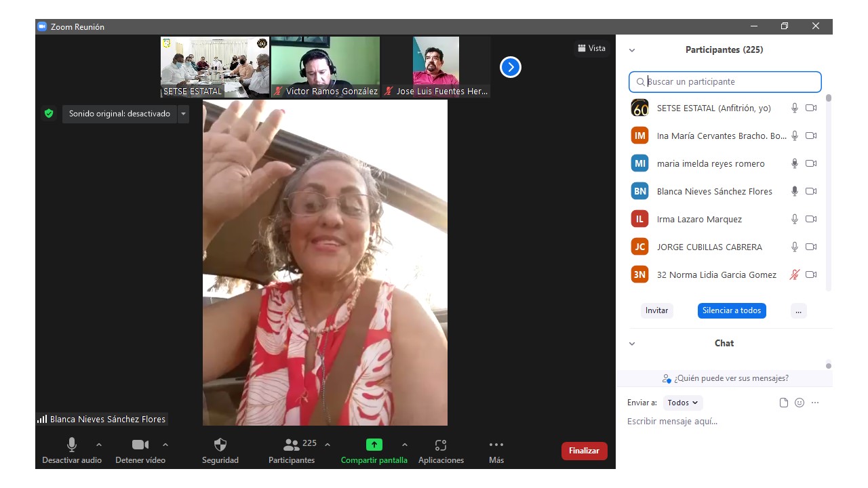This screenshot has width=868, height=488.
Task: Open participants more options ellipsis button
Action: (799, 310)
